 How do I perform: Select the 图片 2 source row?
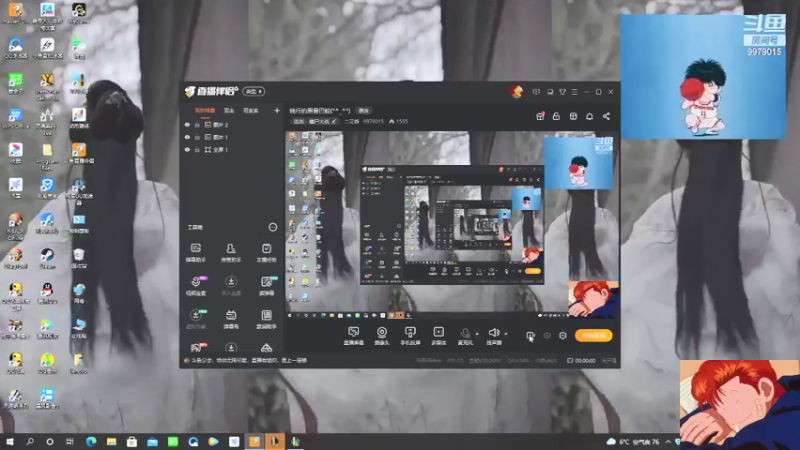232,124
